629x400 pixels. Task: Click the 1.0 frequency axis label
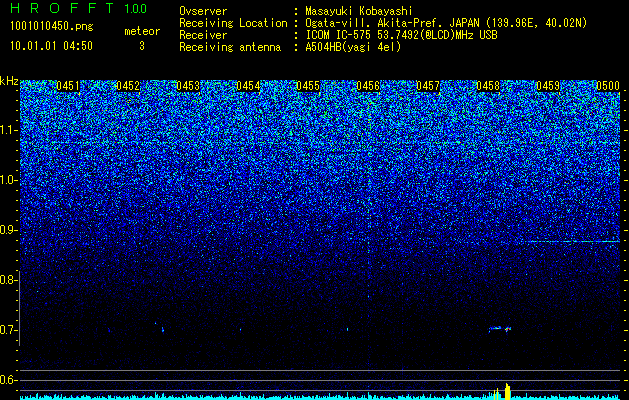(8, 181)
